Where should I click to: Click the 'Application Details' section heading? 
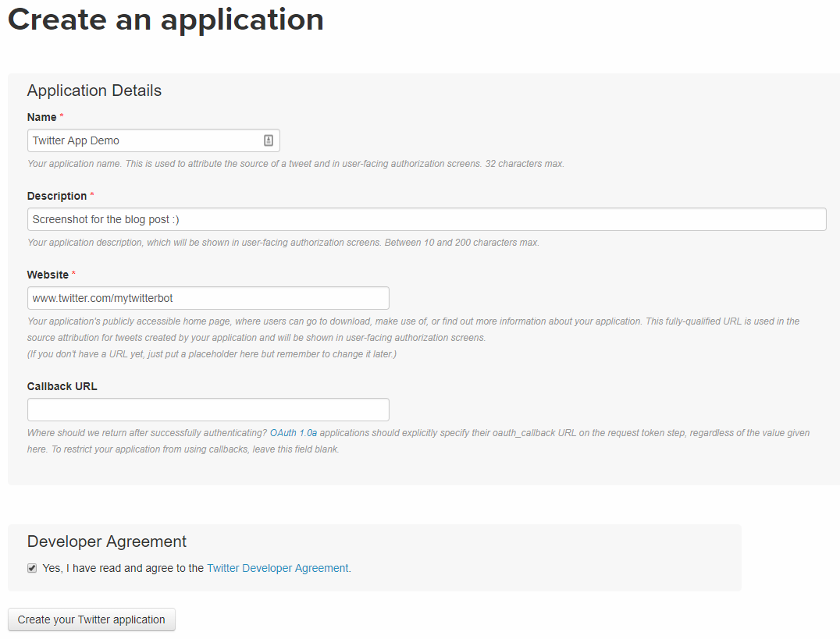94,91
